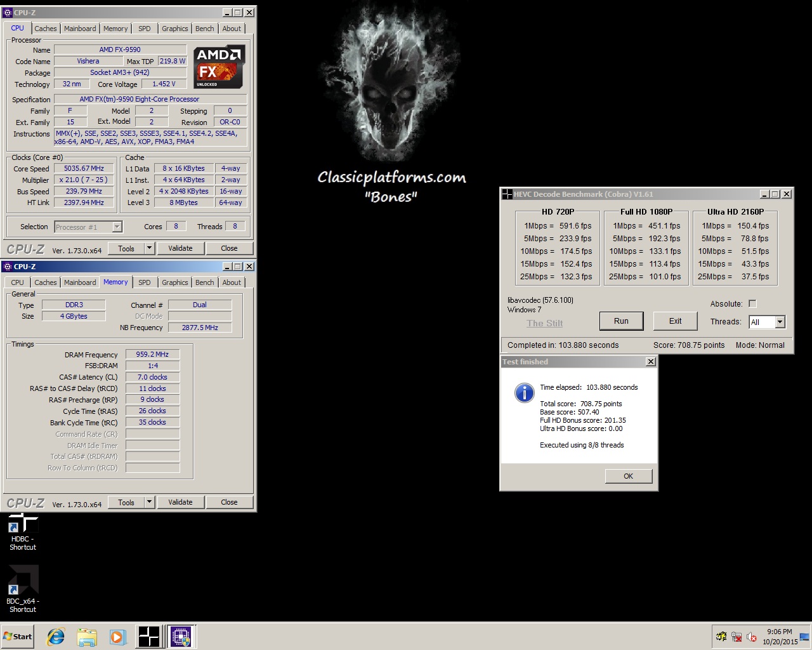Click the Start button

(18, 637)
